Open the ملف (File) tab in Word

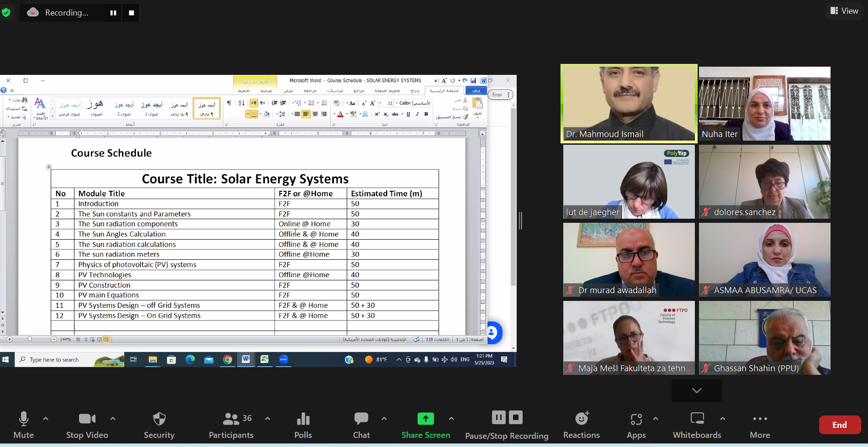(x=476, y=90)
